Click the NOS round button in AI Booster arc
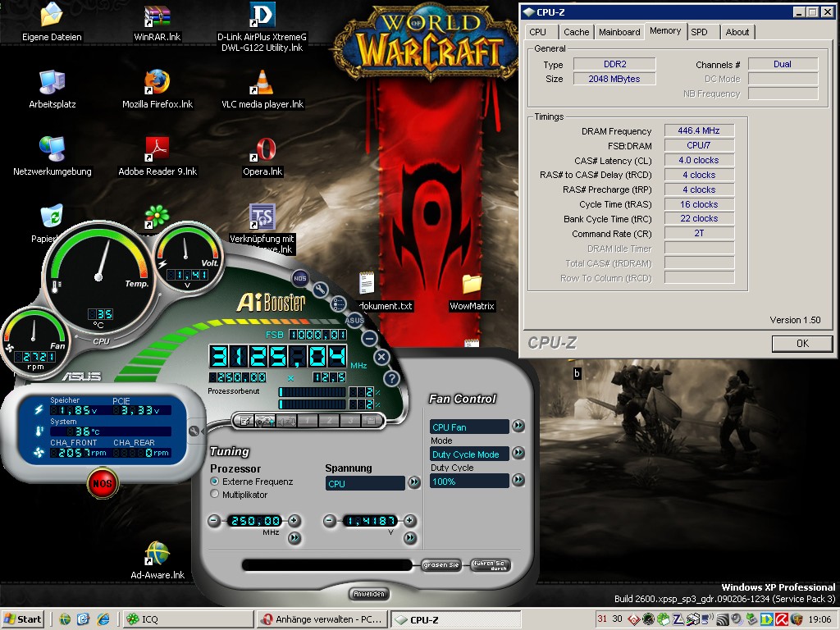The image size is (840, 630). pos(300,278)
